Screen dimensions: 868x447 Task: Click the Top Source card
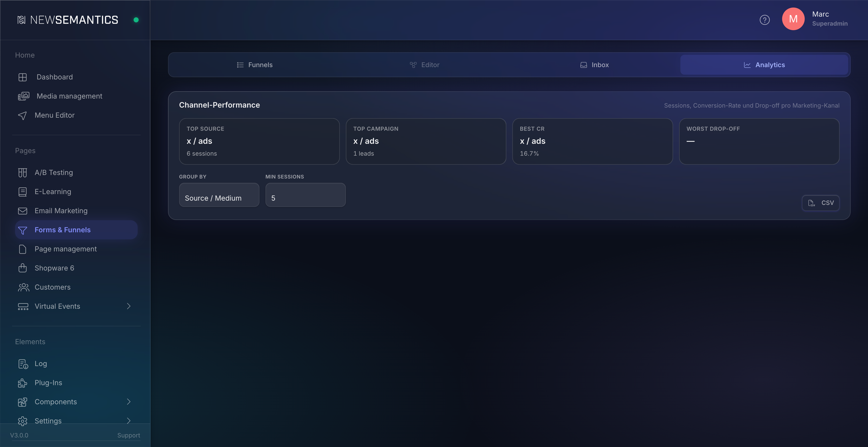[x=259, y=141]
